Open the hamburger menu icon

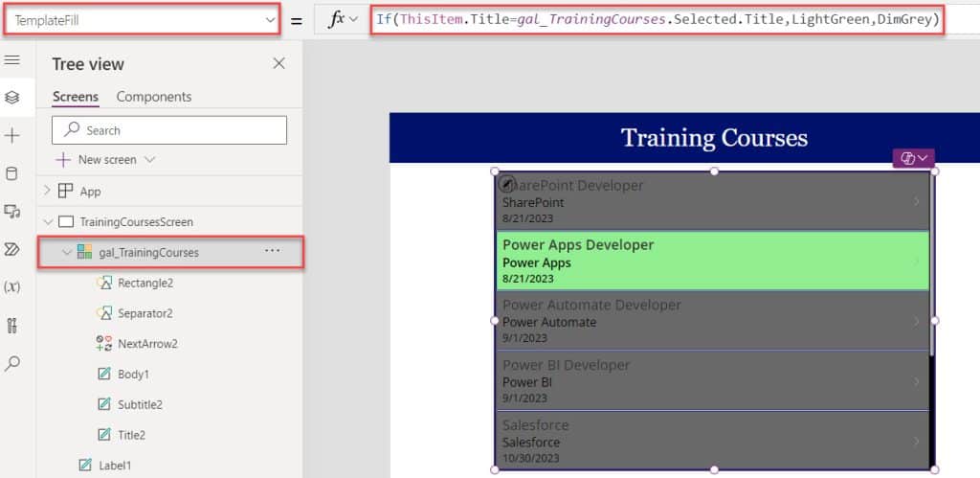pos(11,60)
